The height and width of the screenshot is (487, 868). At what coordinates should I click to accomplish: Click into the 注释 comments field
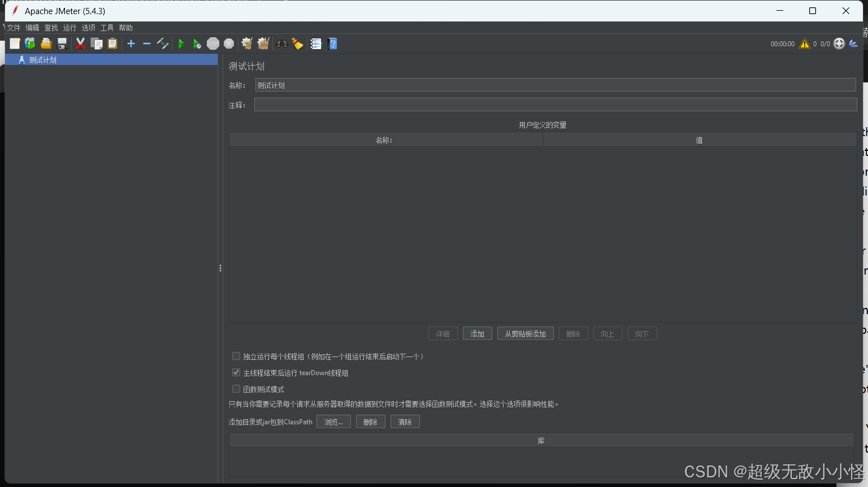click(555, 105)
